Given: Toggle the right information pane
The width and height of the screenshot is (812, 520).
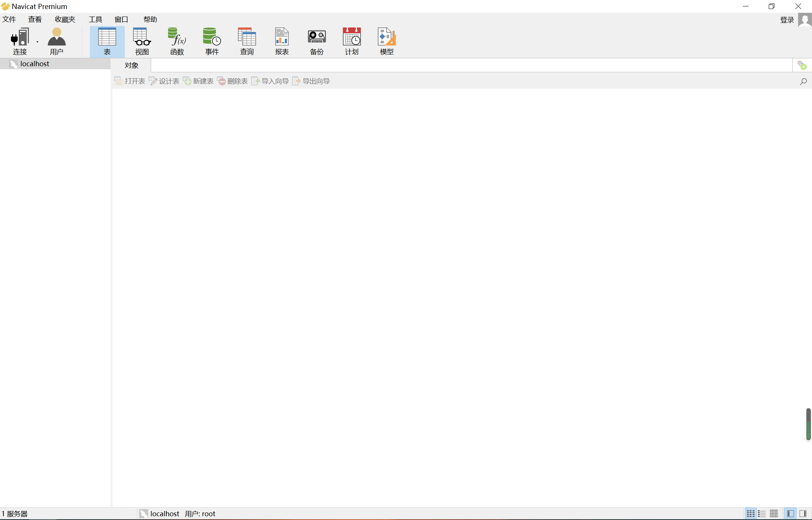Looking at the screenshot, I should (x=803, y=514).
